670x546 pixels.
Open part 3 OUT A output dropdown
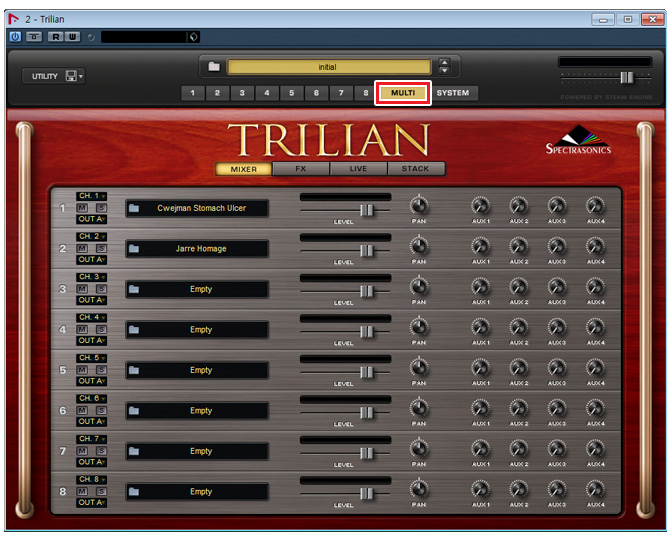(91, 300)
